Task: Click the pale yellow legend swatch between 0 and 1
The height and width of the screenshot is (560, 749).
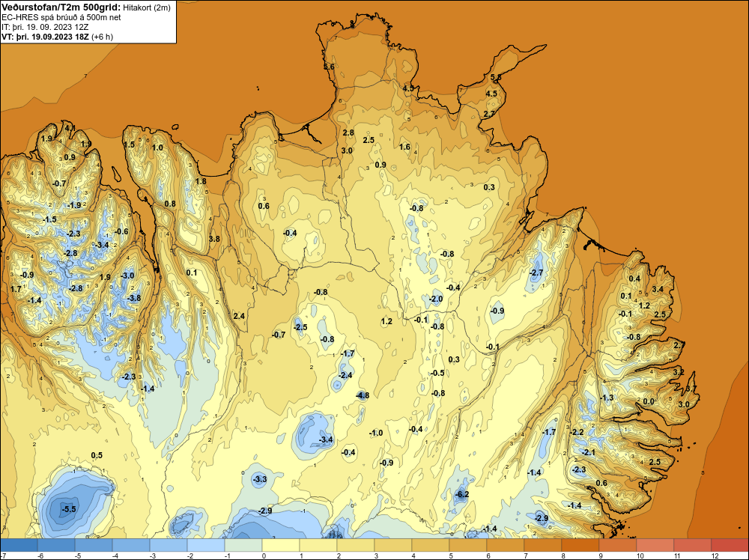Action: tap(281, 545)
